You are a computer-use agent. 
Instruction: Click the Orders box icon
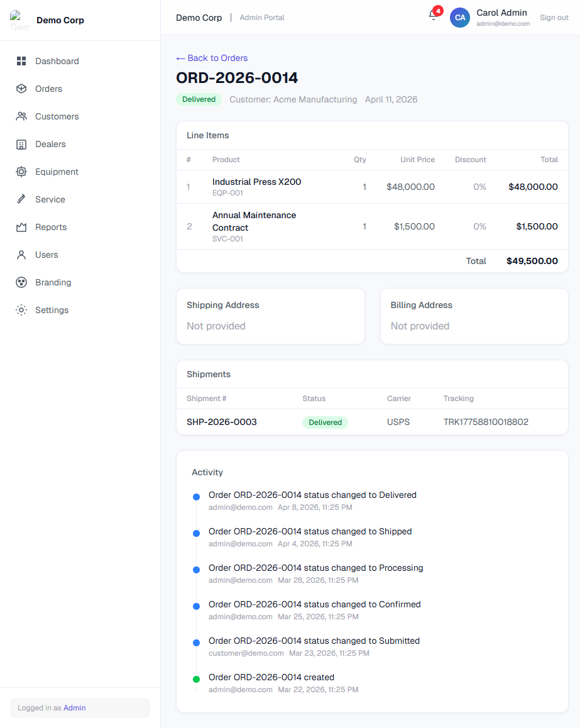click(x=21, y=89)
